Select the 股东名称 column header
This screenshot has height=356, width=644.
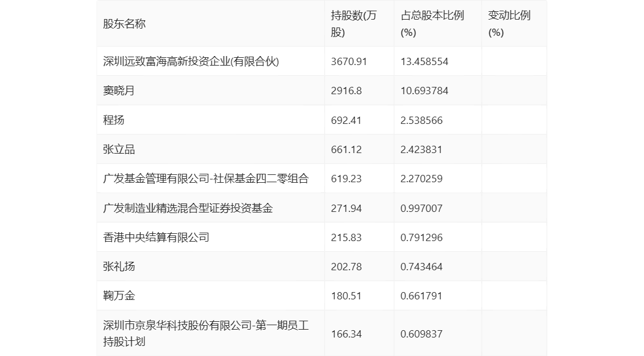tap(124, 24)
